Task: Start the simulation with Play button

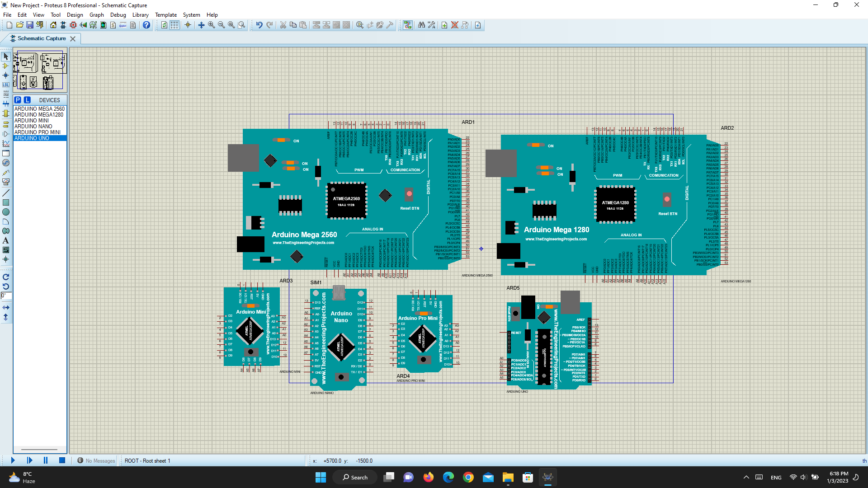Action: [13, 460]
